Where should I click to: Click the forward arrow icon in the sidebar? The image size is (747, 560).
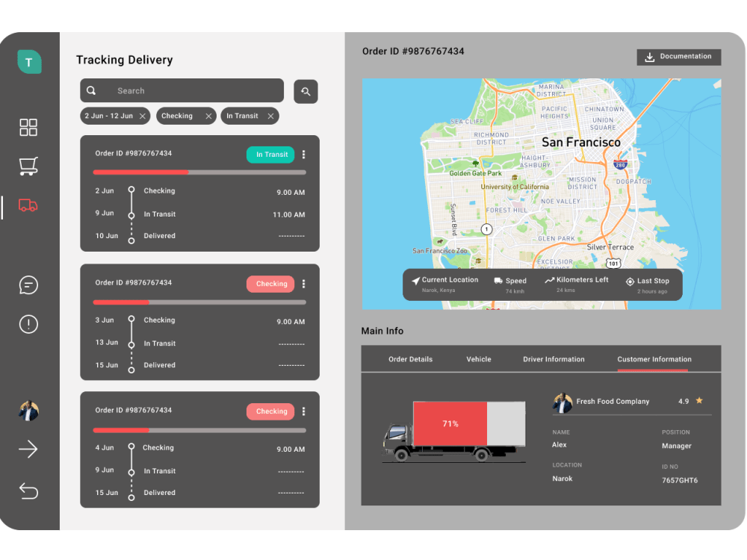(x=28, y=449)
